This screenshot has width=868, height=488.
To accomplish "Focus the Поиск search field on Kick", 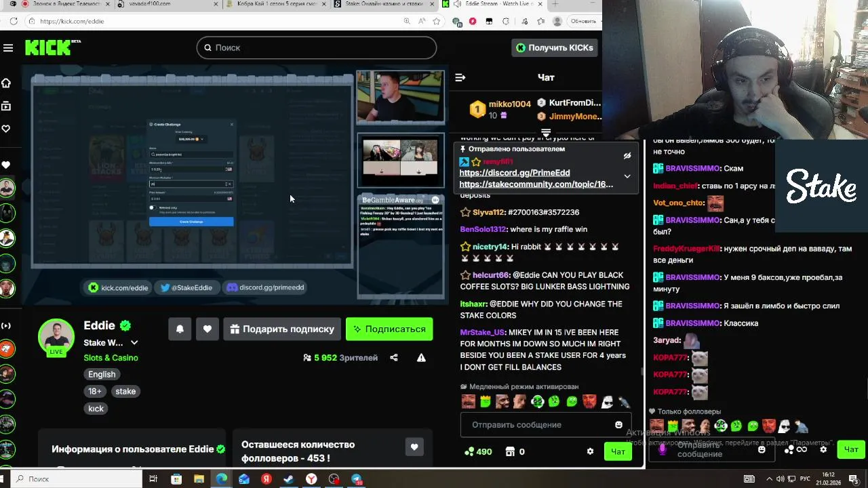I will tap(317, 47).
